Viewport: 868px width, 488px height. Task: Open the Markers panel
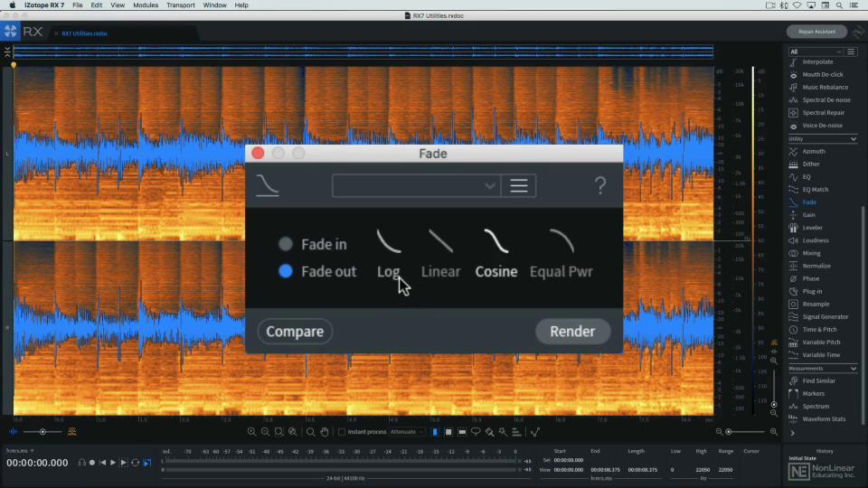point(813,394)
